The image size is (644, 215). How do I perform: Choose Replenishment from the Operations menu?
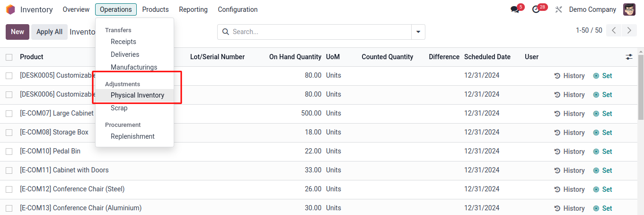point(132,136)
